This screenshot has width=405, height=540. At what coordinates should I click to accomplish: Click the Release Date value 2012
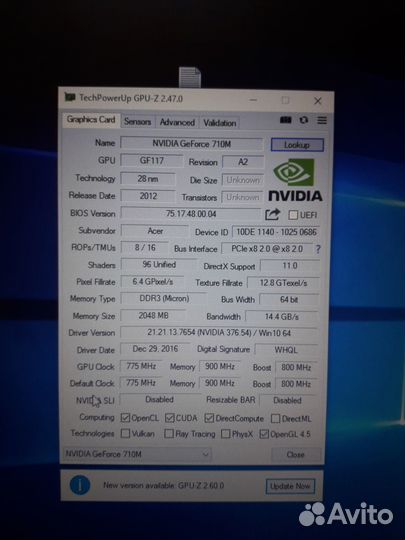(148, 196)
